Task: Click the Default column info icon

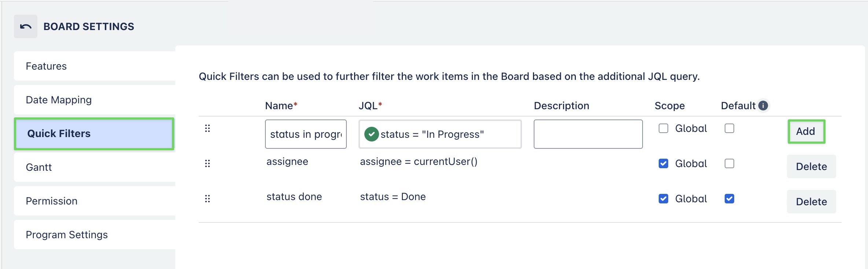Action: (x=763, y=106)
